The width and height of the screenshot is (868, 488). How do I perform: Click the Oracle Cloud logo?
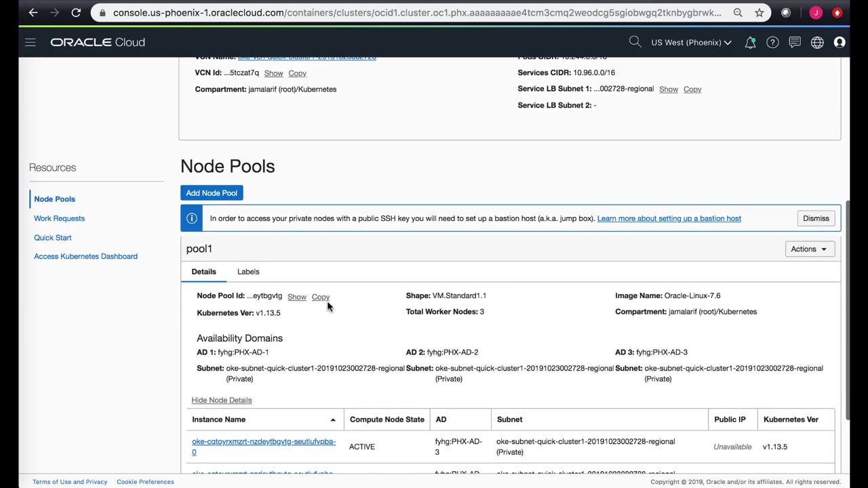click(98, 42)
